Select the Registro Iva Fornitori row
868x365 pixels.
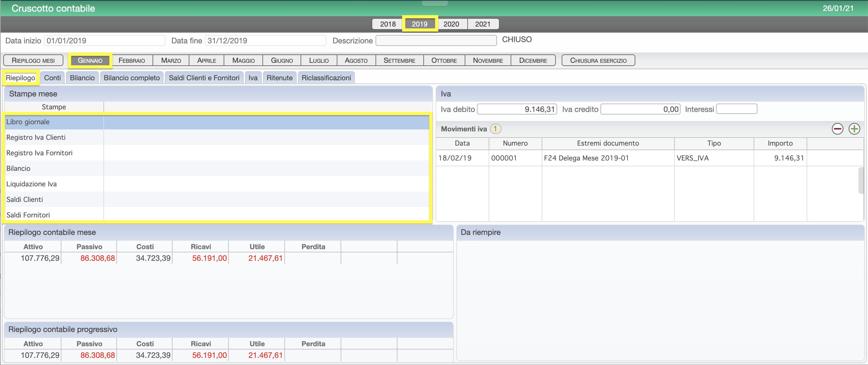pyautogui.click(x=217, y=153)
